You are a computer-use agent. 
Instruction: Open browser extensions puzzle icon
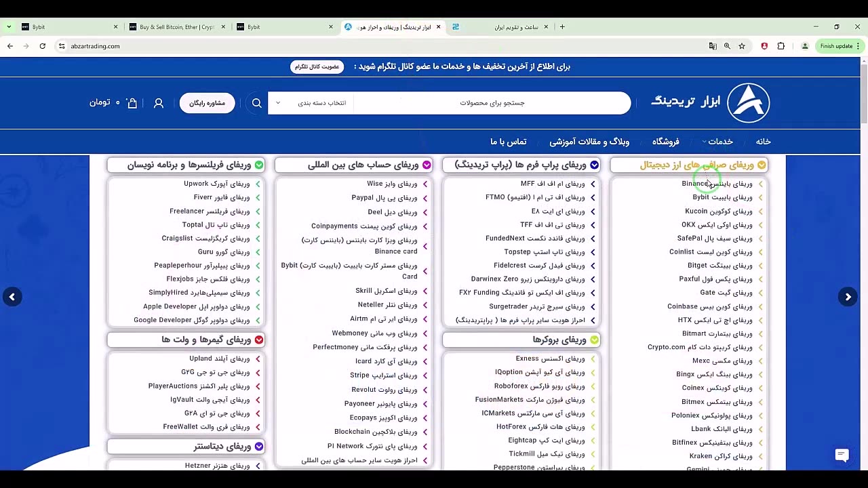(781, 46)
